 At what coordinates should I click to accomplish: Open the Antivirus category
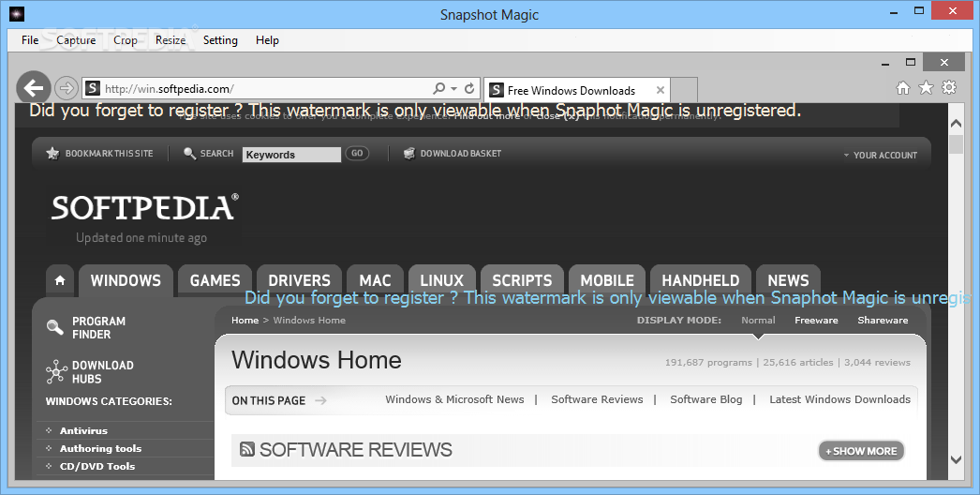click(x=83, y=430)
